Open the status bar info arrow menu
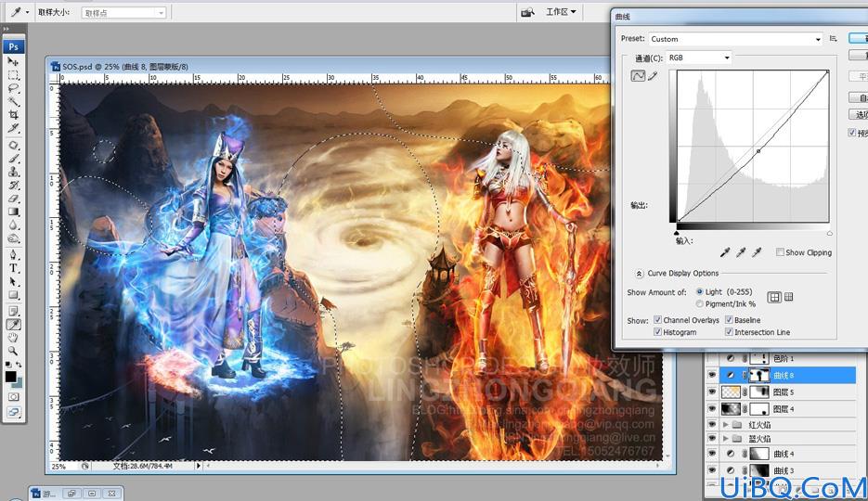Screen dimensions: 868x501 coord(198,466)
